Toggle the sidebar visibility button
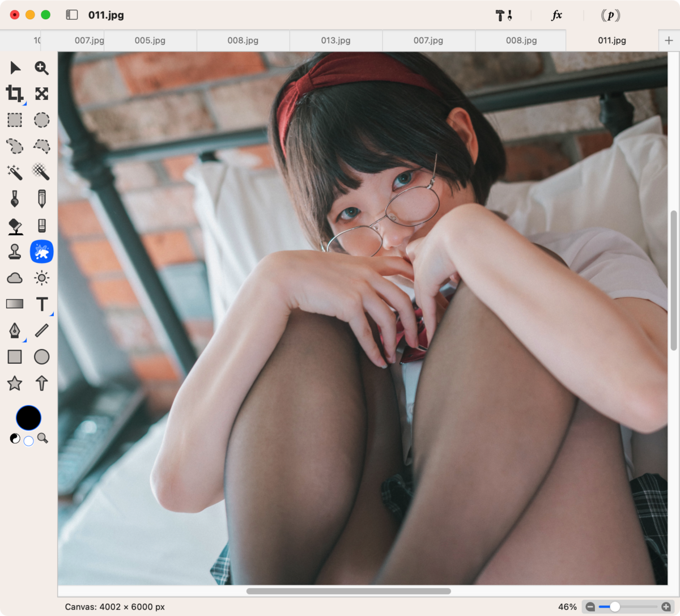The image size is (680, 616). pos(72,15)
